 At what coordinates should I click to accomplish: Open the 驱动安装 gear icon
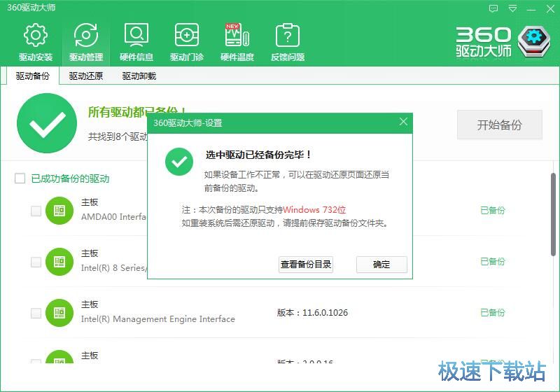point(36,35)
